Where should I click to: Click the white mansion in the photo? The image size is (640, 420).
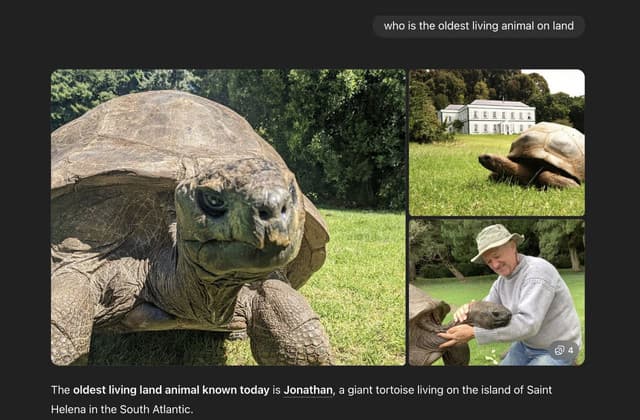point(488,117)
